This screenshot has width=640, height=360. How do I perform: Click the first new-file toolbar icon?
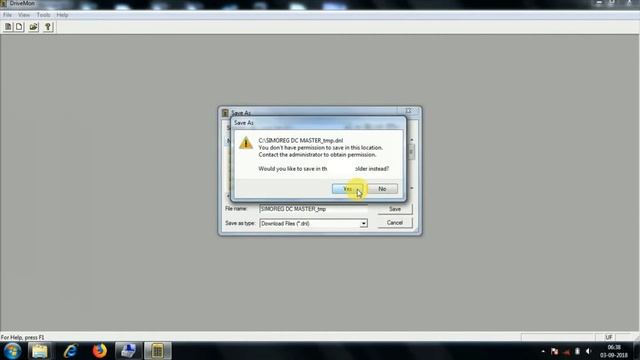[x=8, y=27]
